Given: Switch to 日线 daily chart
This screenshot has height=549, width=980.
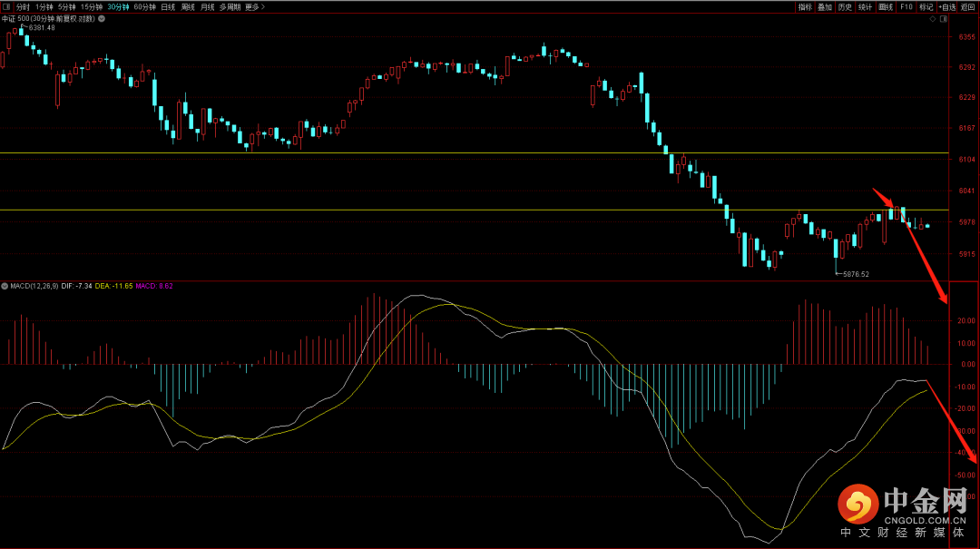Looking at the screenshot, I should pyautogui.click(x=168, y=6).
